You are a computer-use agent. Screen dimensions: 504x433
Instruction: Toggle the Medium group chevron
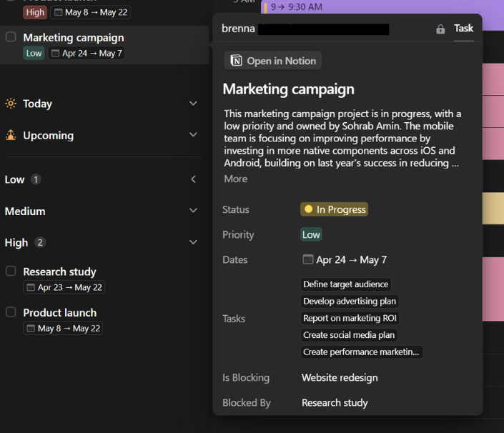[x=193, y=210]
